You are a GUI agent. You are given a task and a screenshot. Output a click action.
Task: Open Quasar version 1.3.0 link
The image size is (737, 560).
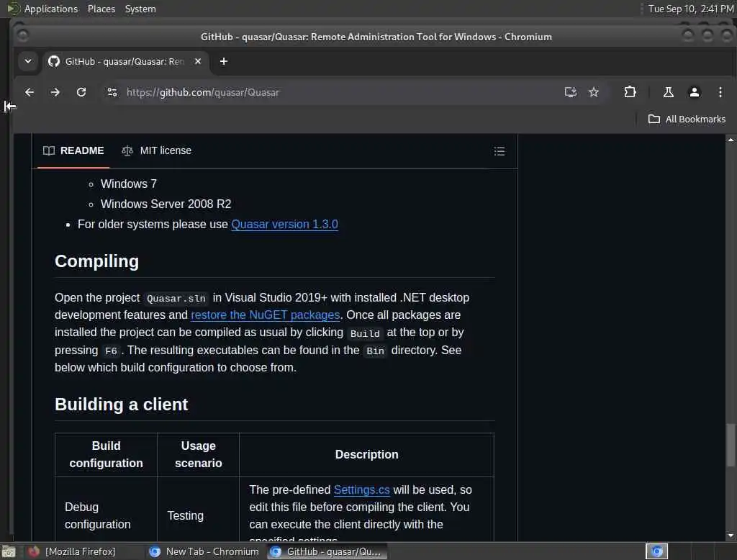click(x=284, y=225)
